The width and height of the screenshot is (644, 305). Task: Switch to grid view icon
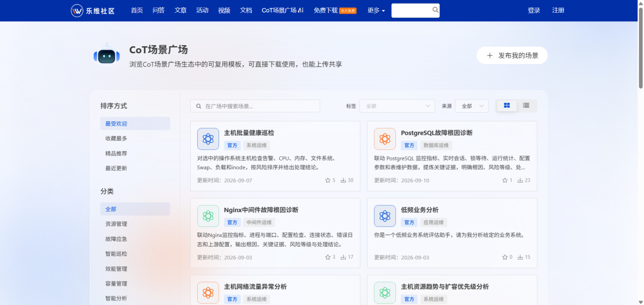pos(507,106)
